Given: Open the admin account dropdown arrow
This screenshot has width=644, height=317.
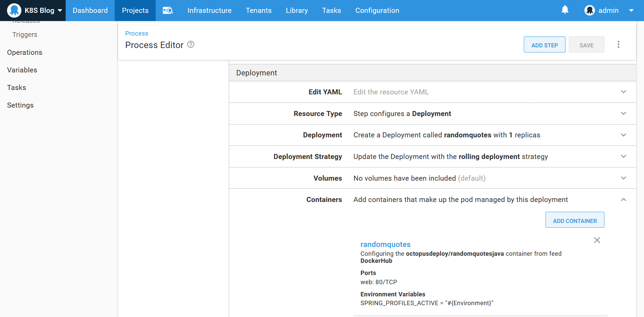Looking at the screenshot, I should pos(631,10).
